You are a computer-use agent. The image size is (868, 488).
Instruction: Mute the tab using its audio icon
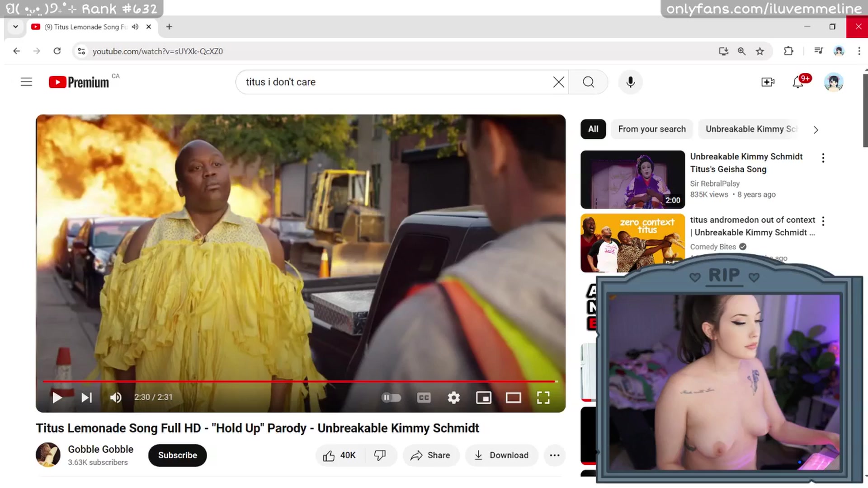pyautogui.click(x=135, y=27)
